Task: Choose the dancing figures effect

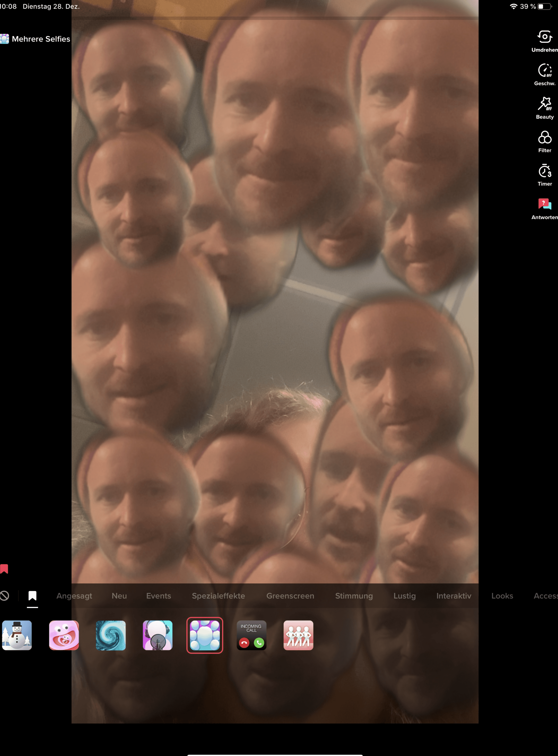Action: [298, 635]
